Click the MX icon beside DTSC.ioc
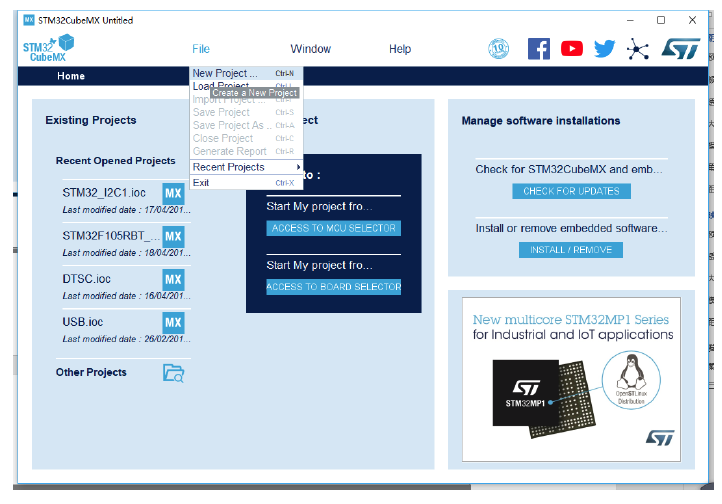This screenshot has width=722, height=504. click(173, 279)
